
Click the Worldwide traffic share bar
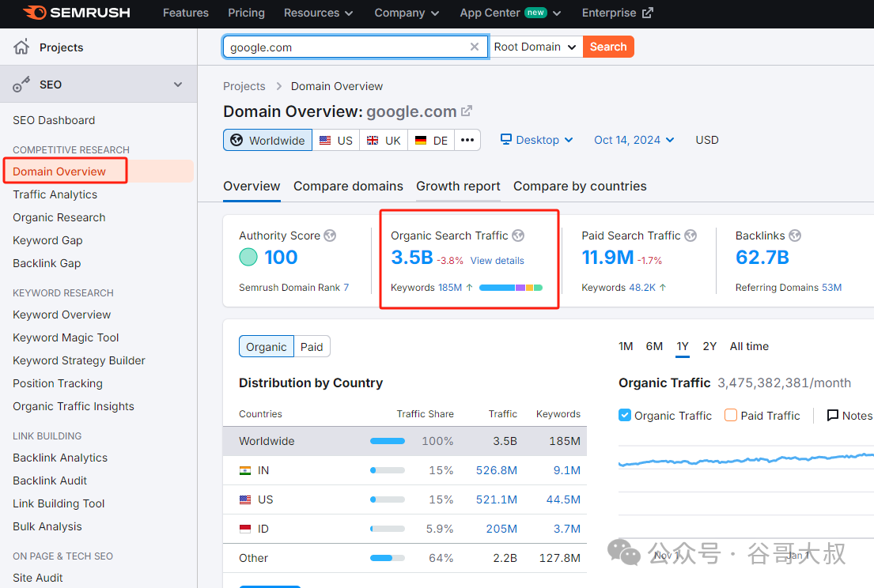(x=388, y=441)
